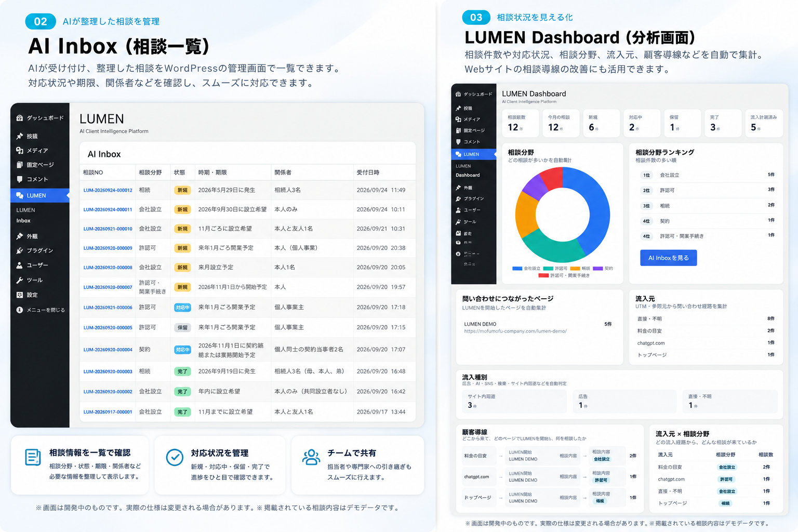Open Dashboard submenu in LUMEN Dashboard sidebar
The height and width of the screenshot is (532, 798).
[468, 175]
